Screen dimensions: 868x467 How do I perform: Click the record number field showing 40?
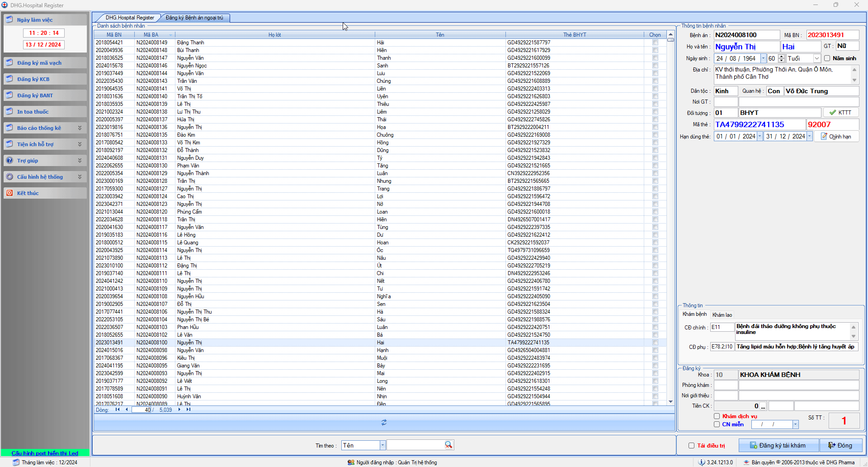click(x=142, y=410)
